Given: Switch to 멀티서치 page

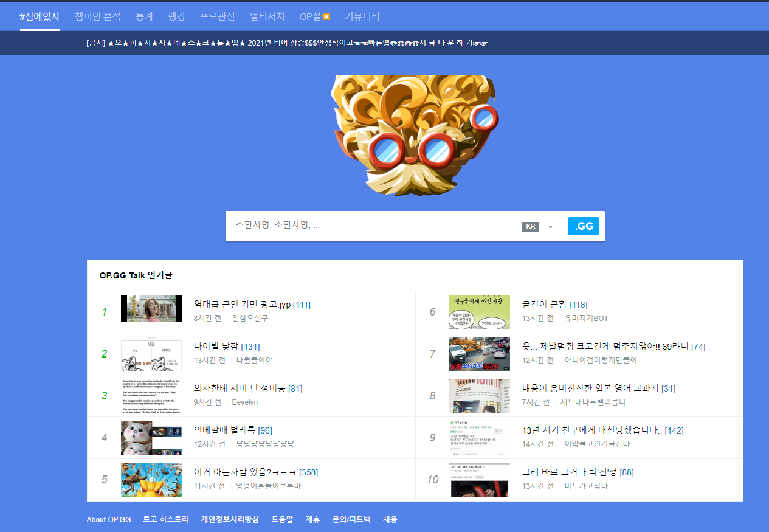Looking at the screenshot, I should [267, 16].
